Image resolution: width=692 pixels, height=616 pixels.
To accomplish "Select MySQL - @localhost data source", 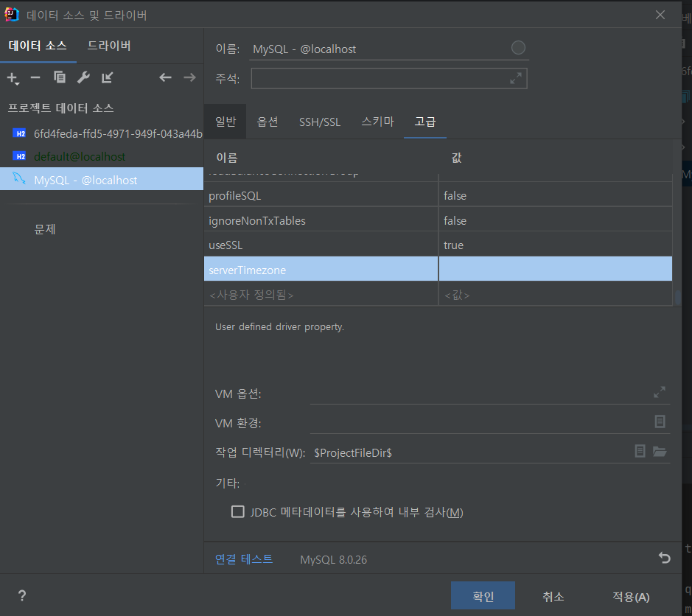I will (x=102, y=180).
